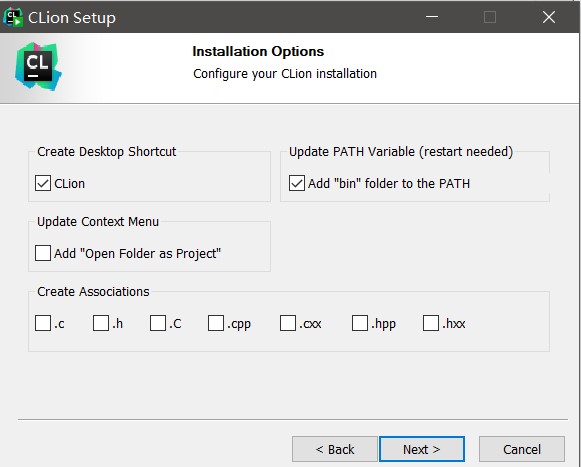Return to previous page with Back
This screenshot has height=467, width=581.
(335, 449)
